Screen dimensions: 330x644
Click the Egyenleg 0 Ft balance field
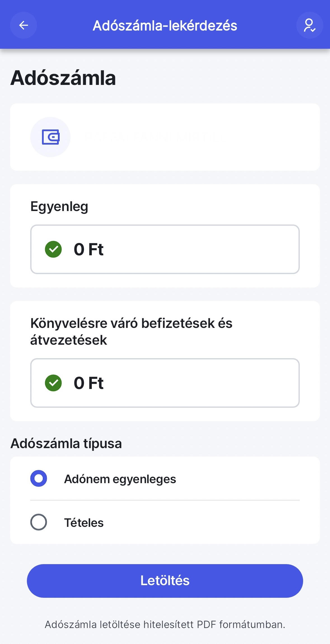point(165,249)
